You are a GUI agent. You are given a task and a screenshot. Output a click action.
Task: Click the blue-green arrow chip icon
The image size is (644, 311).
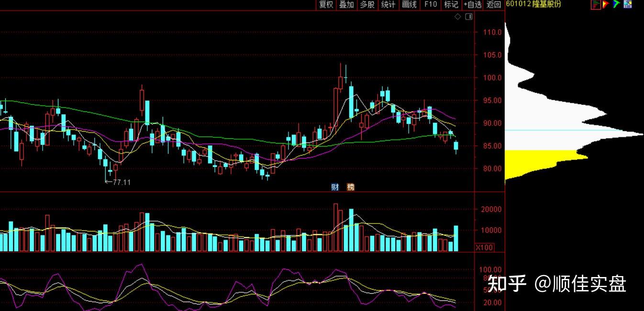pos(617,4)
